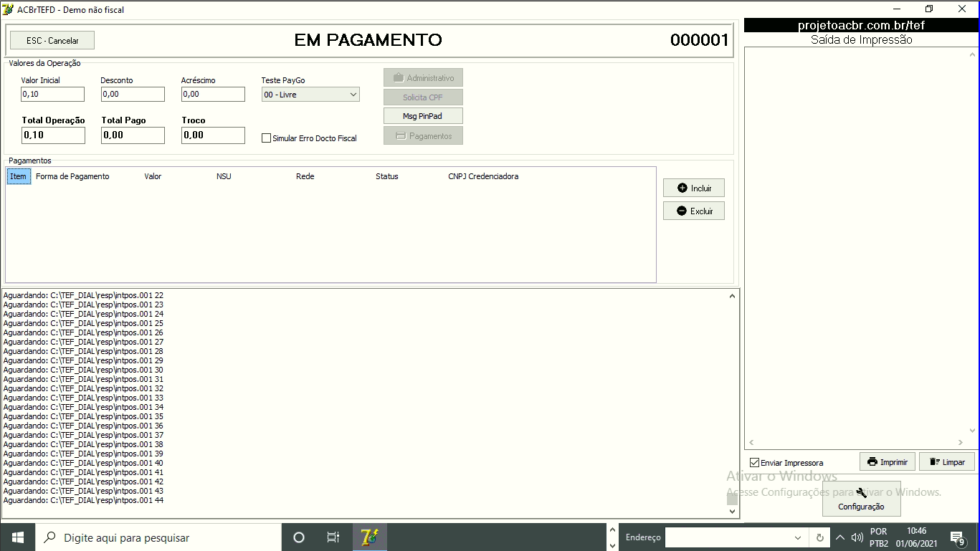Open the Teste PayGo dropdown

point(310,95)
